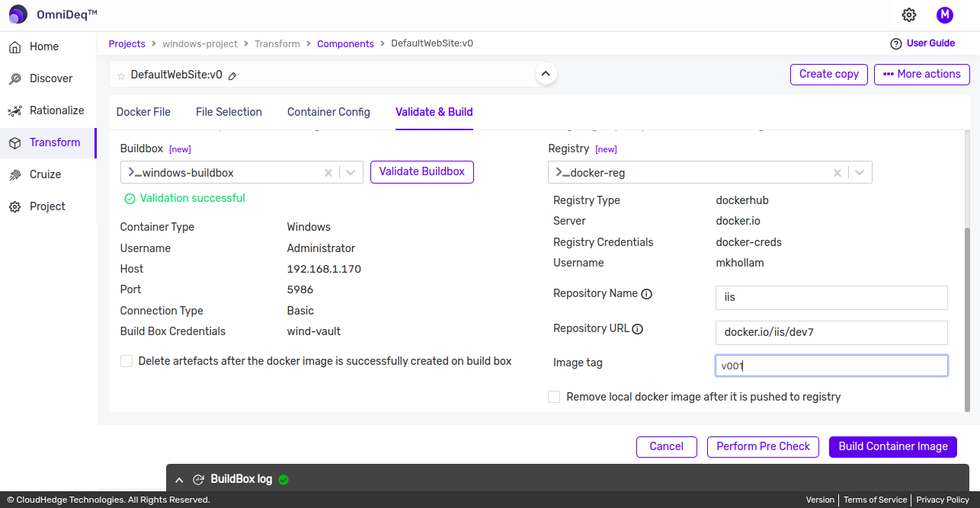This screenshot has height=508, width=980.
Task: Click the Version footer link
Action: pos(820,500)
